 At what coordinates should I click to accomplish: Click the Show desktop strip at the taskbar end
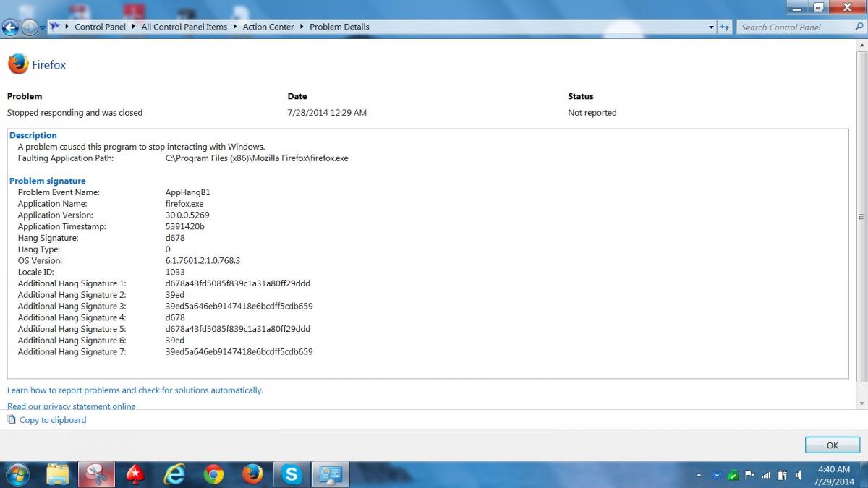[x=863, y=475]
